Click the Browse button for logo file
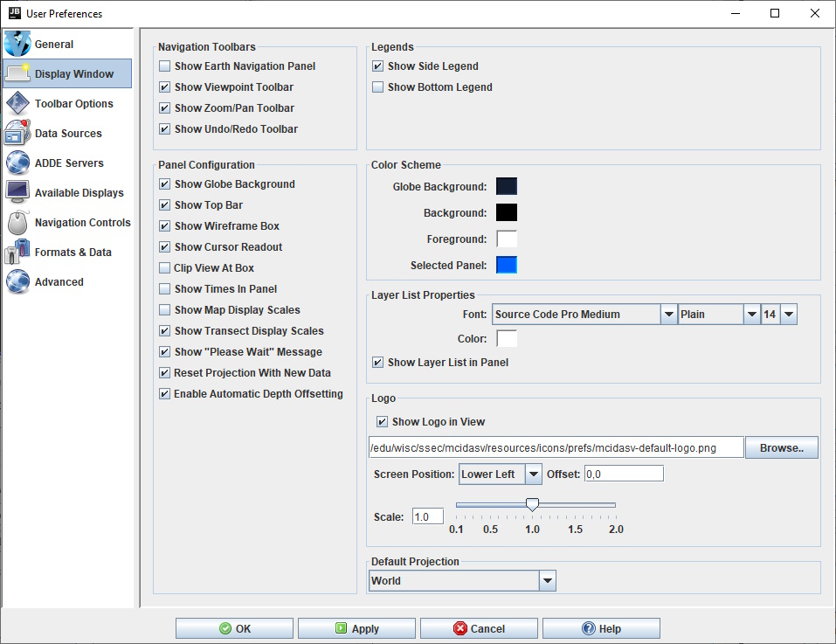Image resolution: width=836 pixels, height=644 pixels. pyautogui.click(x=781, y=448)
